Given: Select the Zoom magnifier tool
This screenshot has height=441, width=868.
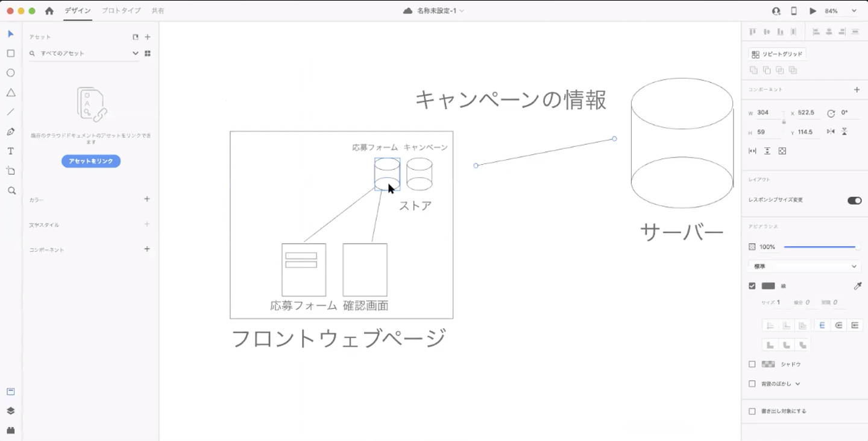Looking at the screenshot, I should (x=11, y=191).
